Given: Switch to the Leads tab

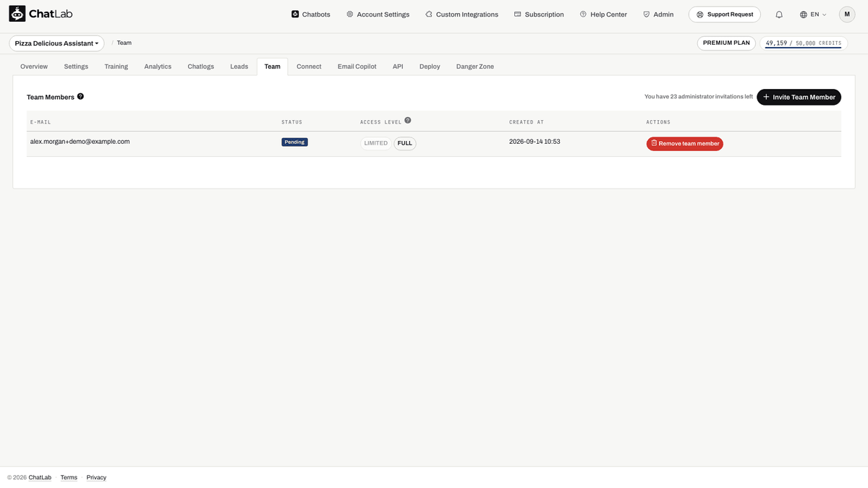Looking at the screenshot, I should pyautogui.click(x=239, y=67).
